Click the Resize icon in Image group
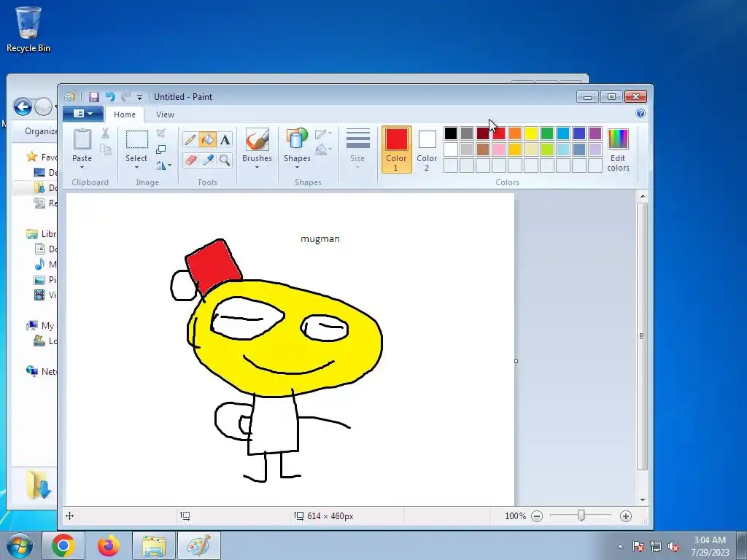Image resolution: width=747 pixels, height=560 pixels. 161,149
